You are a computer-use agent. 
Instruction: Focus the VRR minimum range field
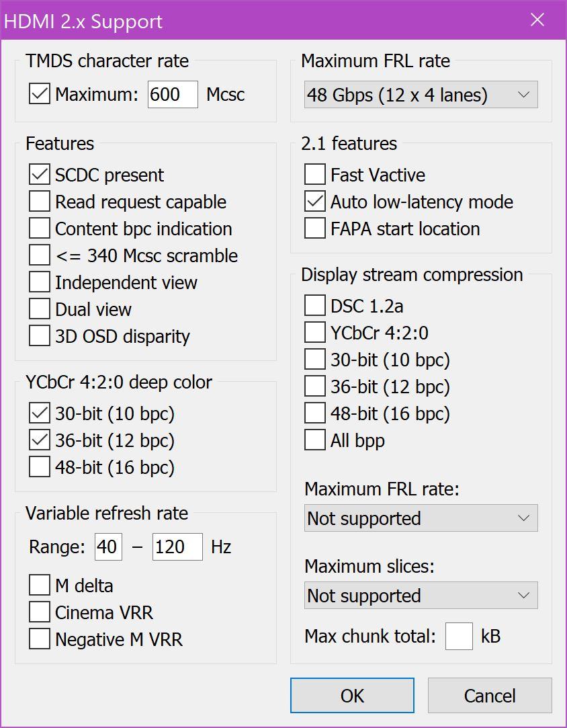tap(108, 547)
